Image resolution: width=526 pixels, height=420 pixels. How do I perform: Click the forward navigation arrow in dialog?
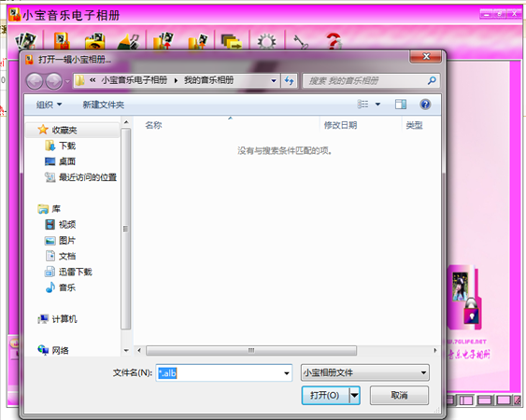(54, 81)
